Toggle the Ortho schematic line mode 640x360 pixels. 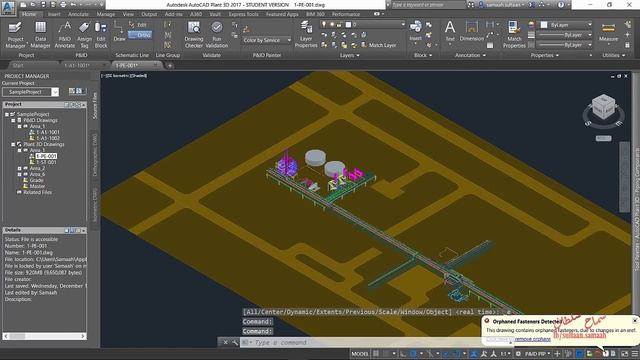coord(140,35)
